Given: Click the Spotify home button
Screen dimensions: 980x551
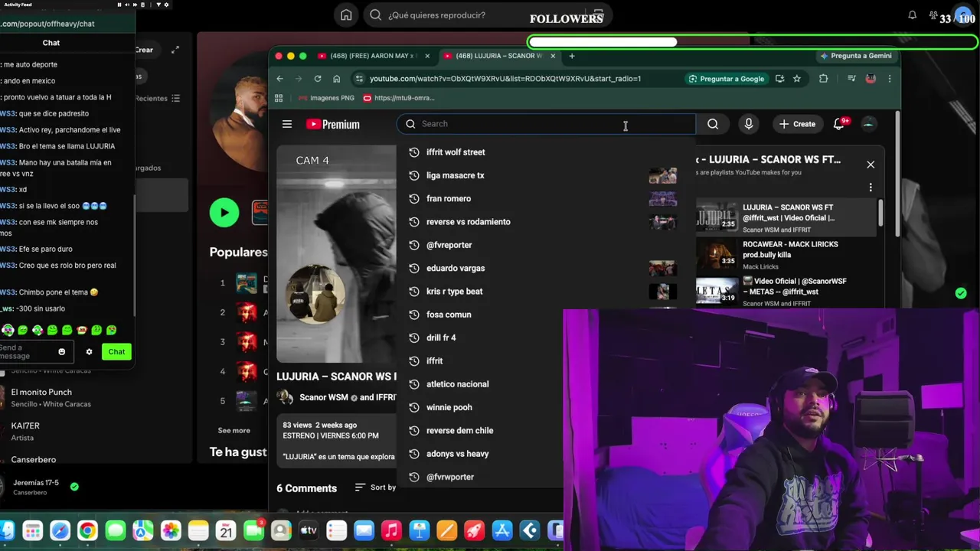Looking at the screenshot, I should click(x=346, y=15).
